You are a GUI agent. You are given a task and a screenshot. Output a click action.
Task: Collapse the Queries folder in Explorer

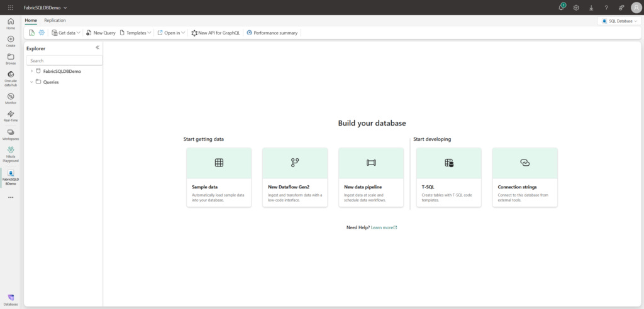31,82
